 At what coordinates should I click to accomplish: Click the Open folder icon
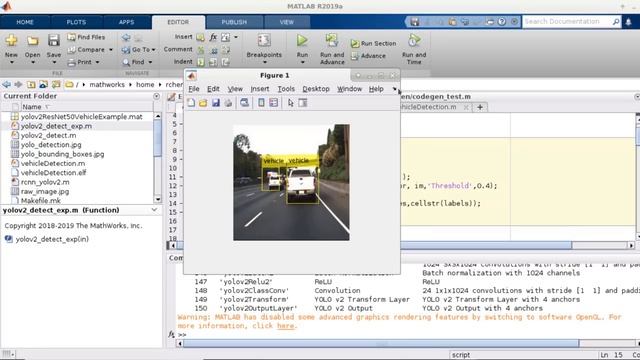click(33, 40)
